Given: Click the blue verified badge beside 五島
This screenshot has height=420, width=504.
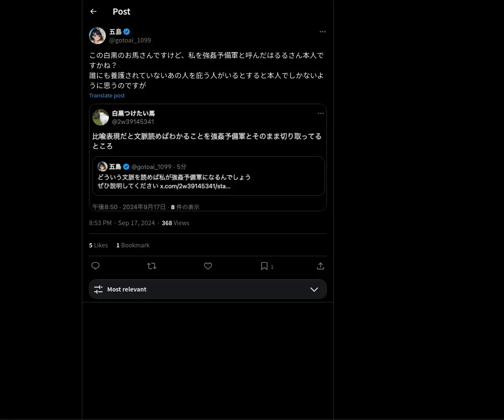Looking at the screenshot, I should tap(126, 31).
